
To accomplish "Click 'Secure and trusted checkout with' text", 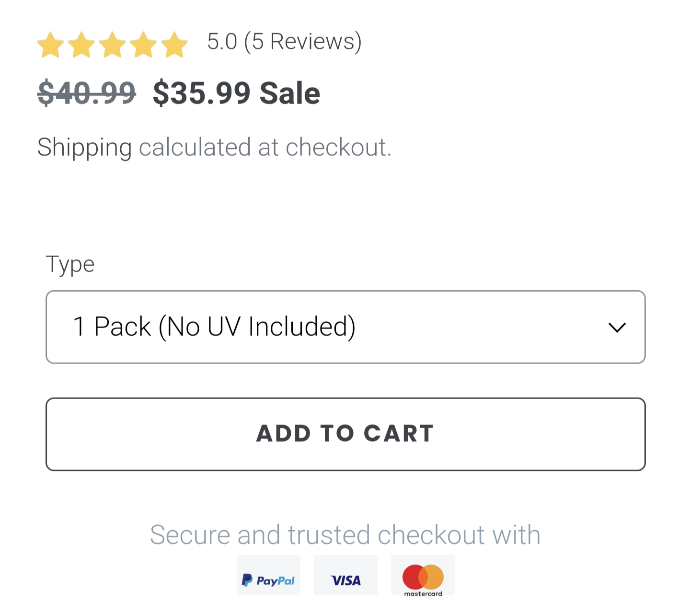I will coord(345,535).
